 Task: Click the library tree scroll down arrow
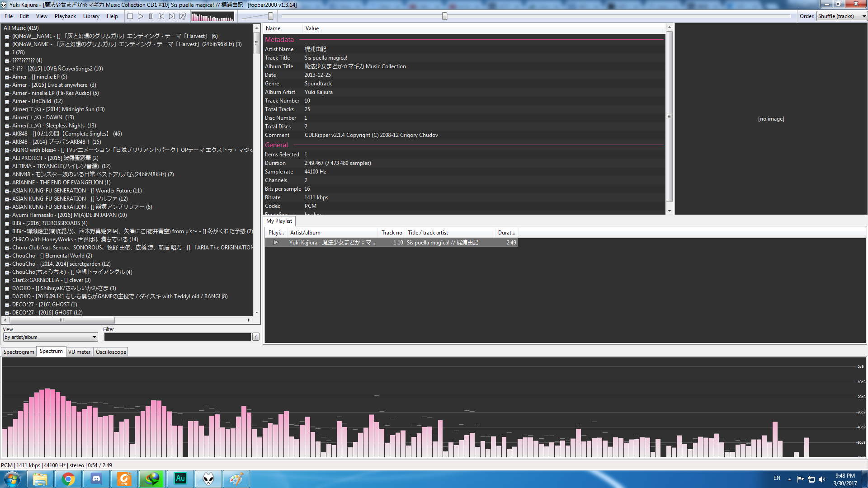[256, 313]
